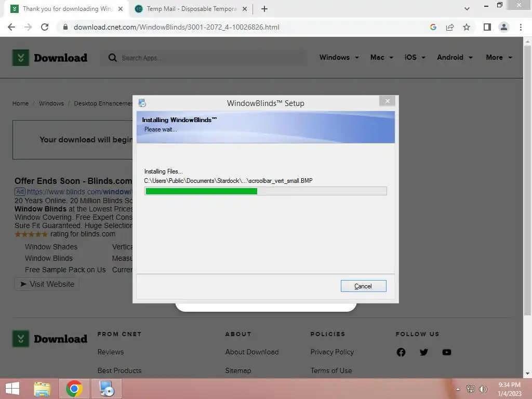Open Windows breadcrumb link
This screenshot has height=399, width=532.
click(51, 103)
